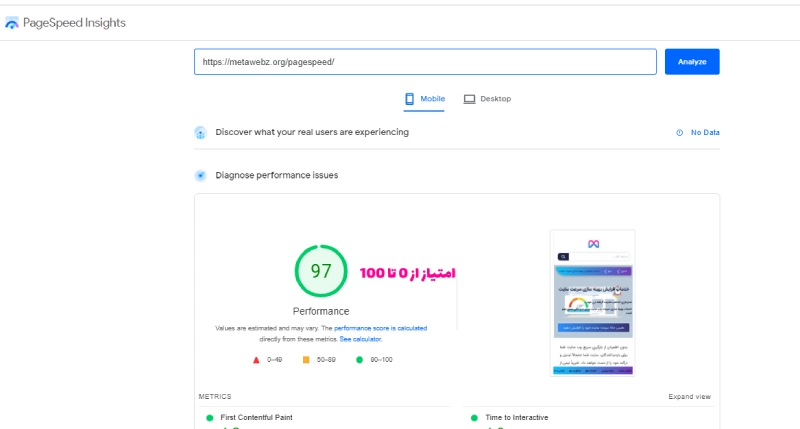
Task: Click the 0–49 legend range text
Action: [274, 360]
